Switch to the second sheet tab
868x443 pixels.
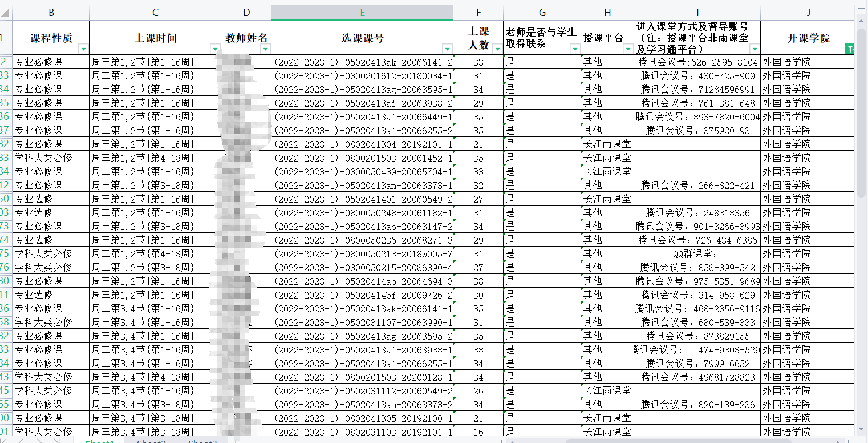click(x=151, y=442)
